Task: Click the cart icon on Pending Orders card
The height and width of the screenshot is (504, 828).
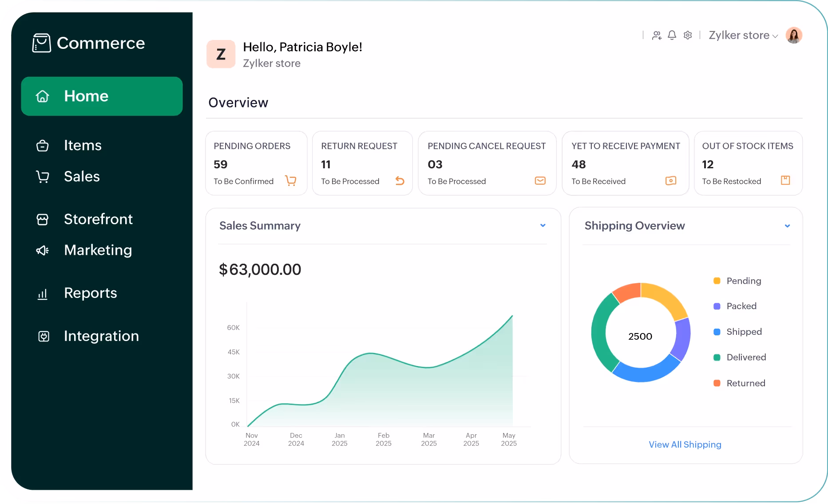Action: [x=291, y=181]
